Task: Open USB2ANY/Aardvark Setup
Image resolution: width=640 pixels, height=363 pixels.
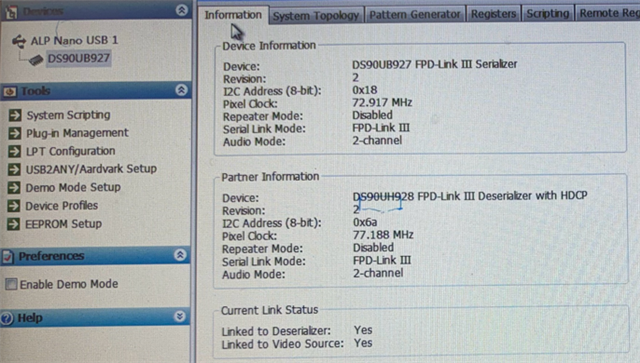Action: [91, 169]
